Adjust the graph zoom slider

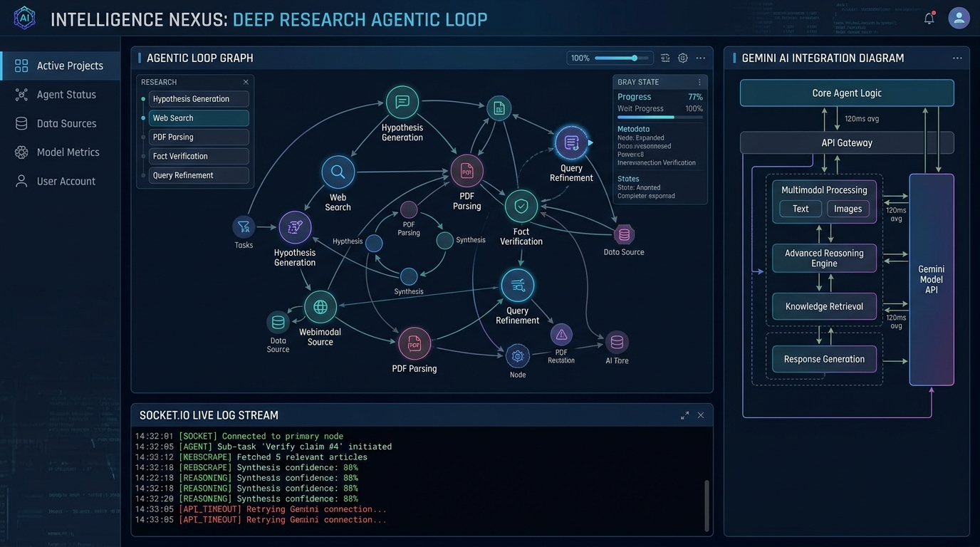click(622, 58)
